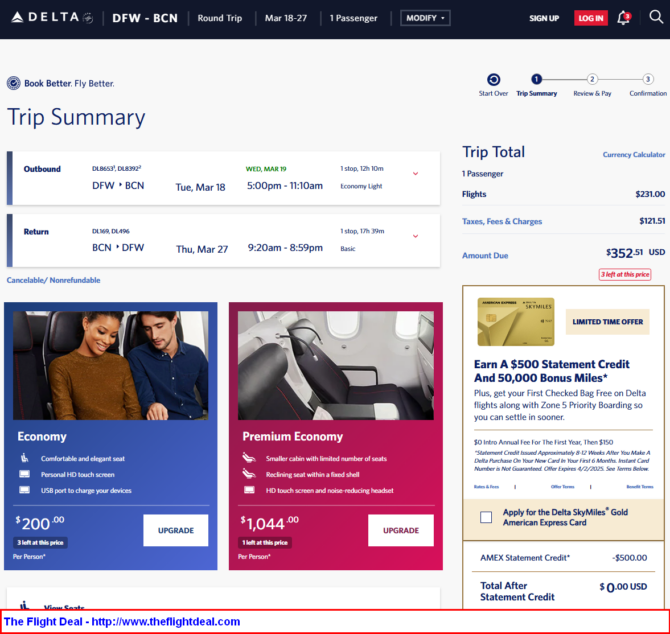Click the Amount Due link

pos(485,255)
